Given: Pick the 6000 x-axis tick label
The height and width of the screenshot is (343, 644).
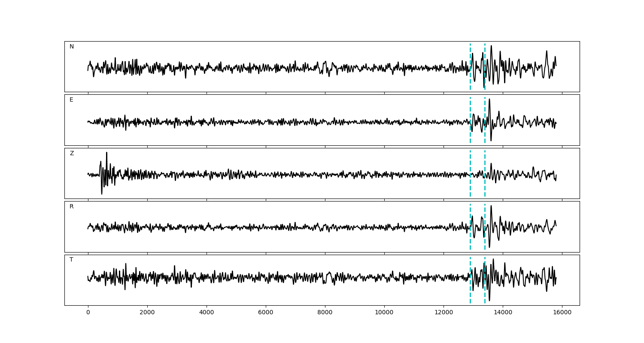Looking at the screenshot, I should click(x=266, y=313).
